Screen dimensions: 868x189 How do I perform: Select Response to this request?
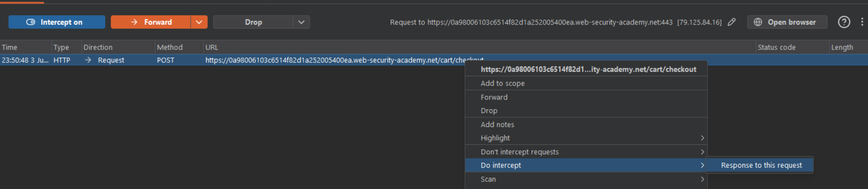pyautogui.click(x=761, y=165)
